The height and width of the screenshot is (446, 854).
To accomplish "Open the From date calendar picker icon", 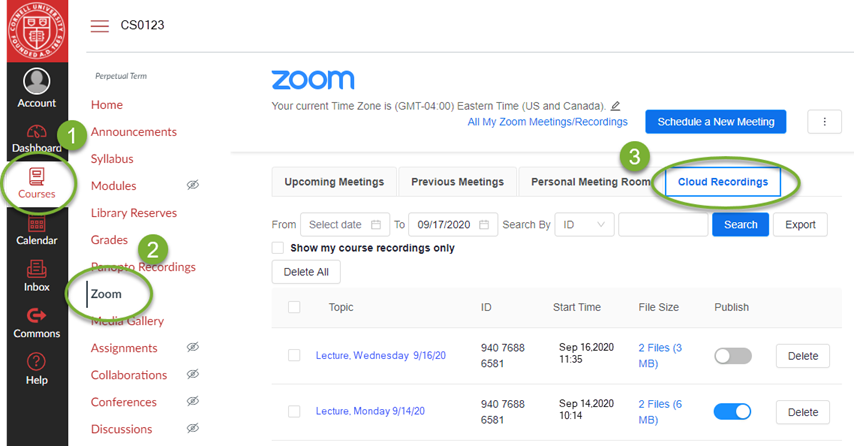I will 376,224.
